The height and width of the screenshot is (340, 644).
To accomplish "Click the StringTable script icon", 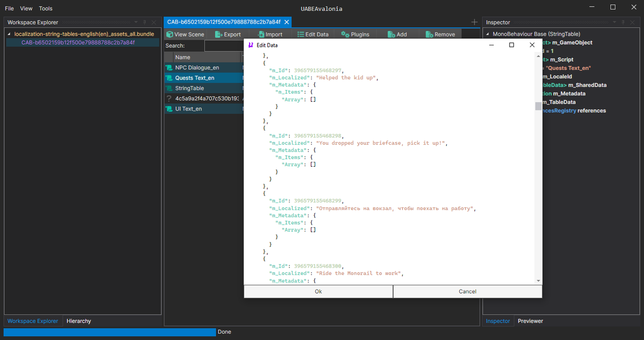I will [x=169, y=88].
